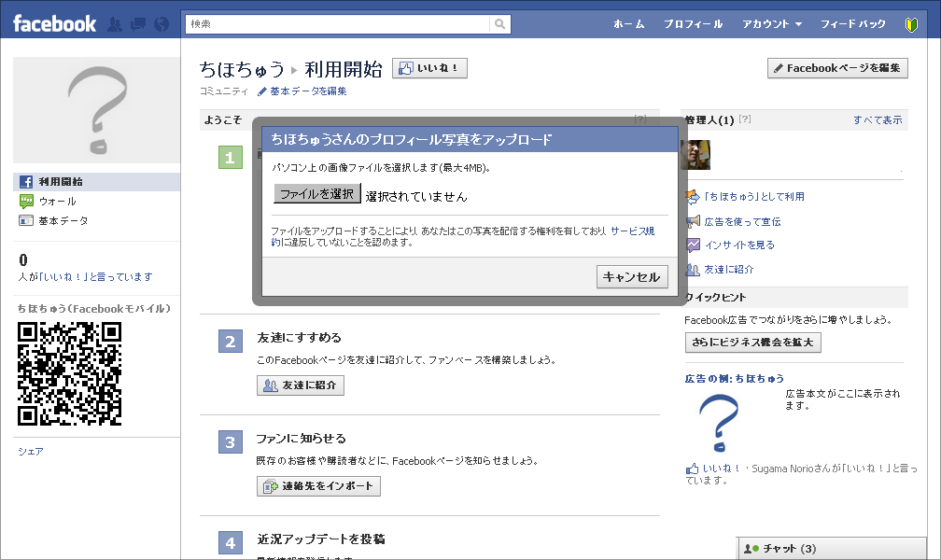The image size is (941, 560).
Task: Click Facebookページを編集 button
Action: (837, 68)
